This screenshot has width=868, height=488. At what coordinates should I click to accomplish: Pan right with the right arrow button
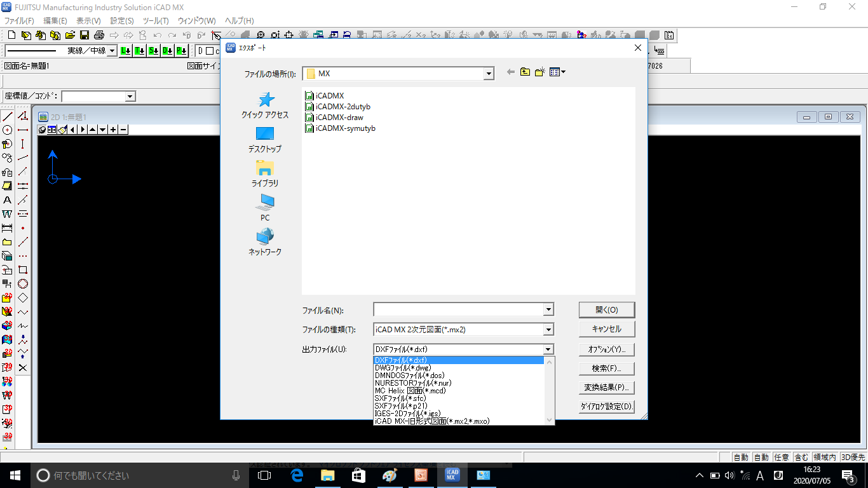(83, 130)
